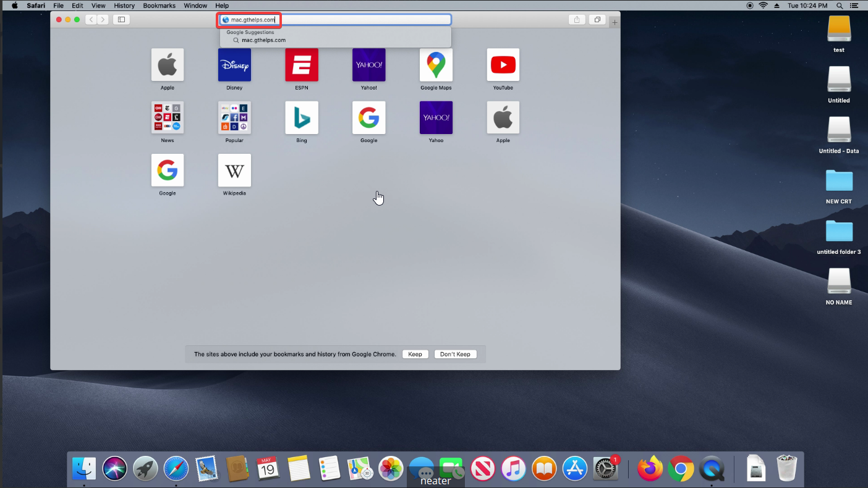The image size is (868, 488).
Task: Select untitled folder 3 on desktop
Action: click(839, 231)
